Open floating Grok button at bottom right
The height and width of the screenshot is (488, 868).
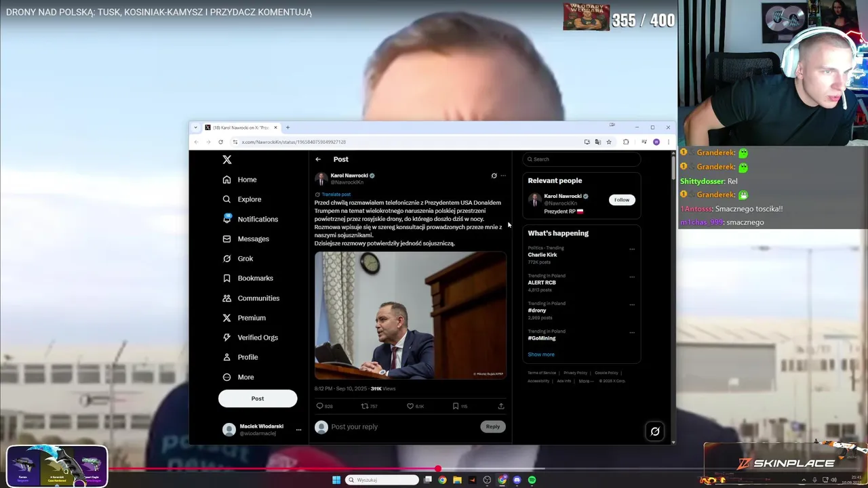tap(655, 431)
